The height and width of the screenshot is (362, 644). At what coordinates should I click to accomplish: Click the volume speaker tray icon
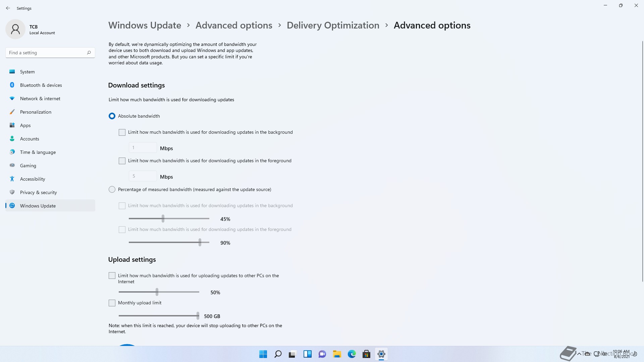[604, 354]
